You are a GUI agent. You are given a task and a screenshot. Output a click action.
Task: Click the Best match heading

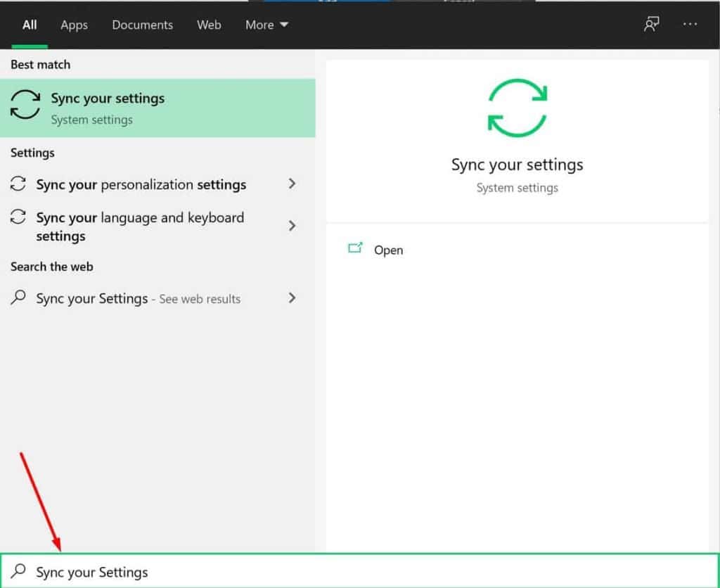[x=40, y=65]
